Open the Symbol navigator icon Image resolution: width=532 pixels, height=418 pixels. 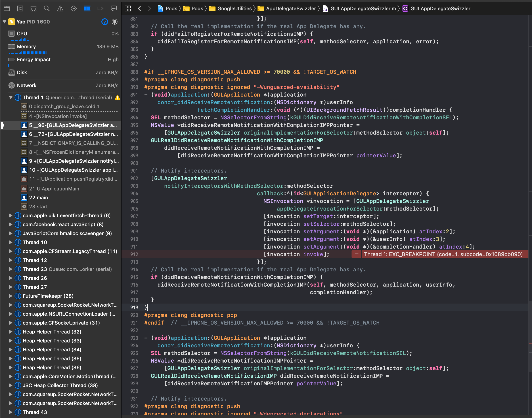tap(34, 8)
